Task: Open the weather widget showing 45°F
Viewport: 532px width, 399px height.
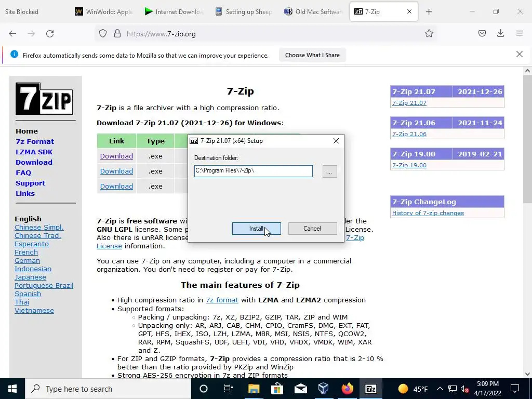Action: [413, 389]
